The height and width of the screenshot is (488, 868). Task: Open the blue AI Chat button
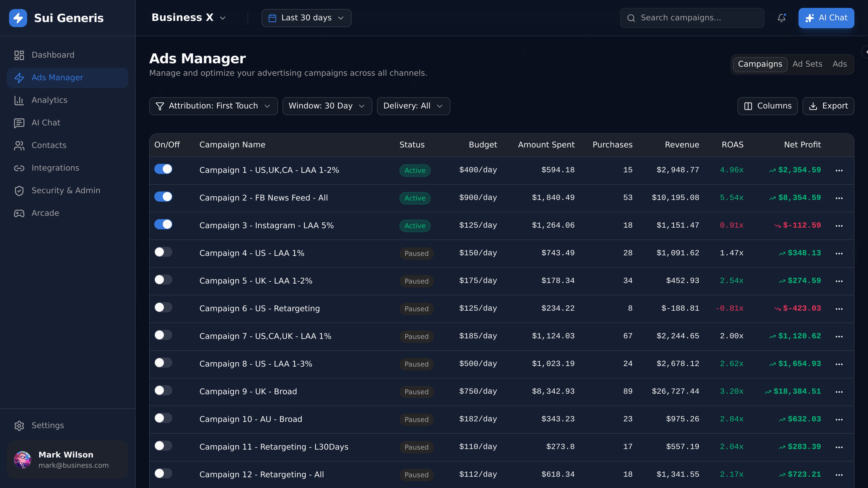tap(826, 18)
